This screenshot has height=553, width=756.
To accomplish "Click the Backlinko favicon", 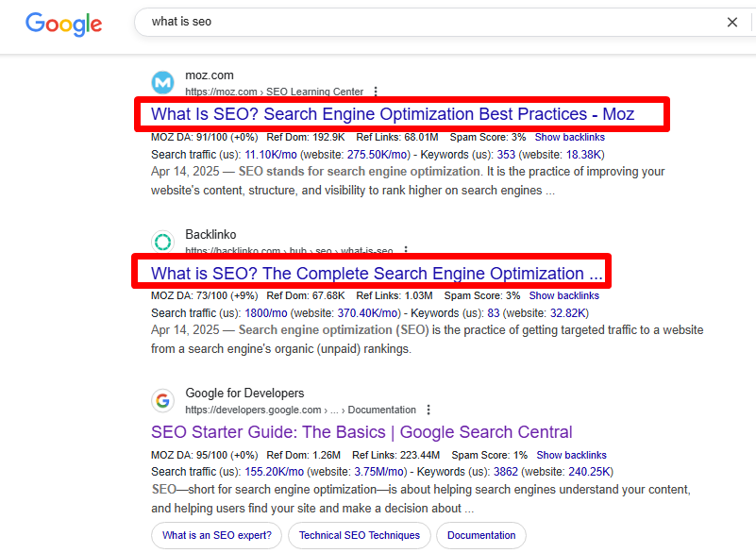I will 162,243.
